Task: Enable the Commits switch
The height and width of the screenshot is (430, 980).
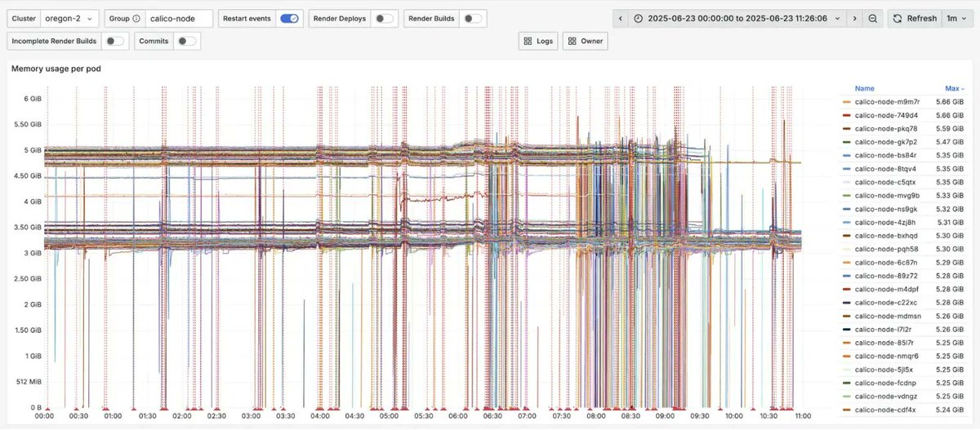Action: (186, 41)
